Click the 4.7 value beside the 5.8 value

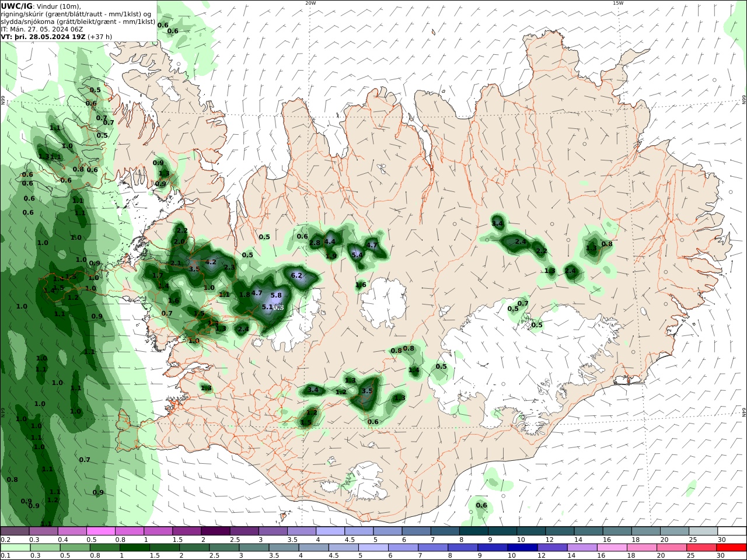(x=257, y=293)
